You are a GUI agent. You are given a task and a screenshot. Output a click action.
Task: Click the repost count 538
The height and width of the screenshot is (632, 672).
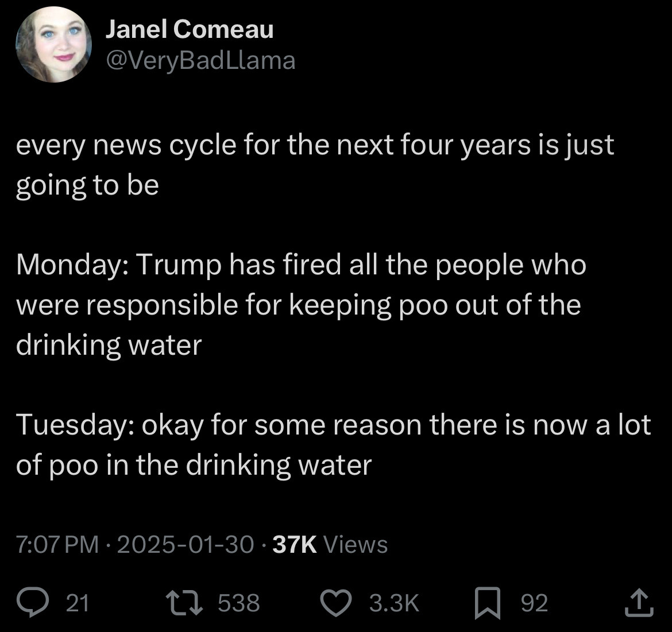tap(240, 603)
